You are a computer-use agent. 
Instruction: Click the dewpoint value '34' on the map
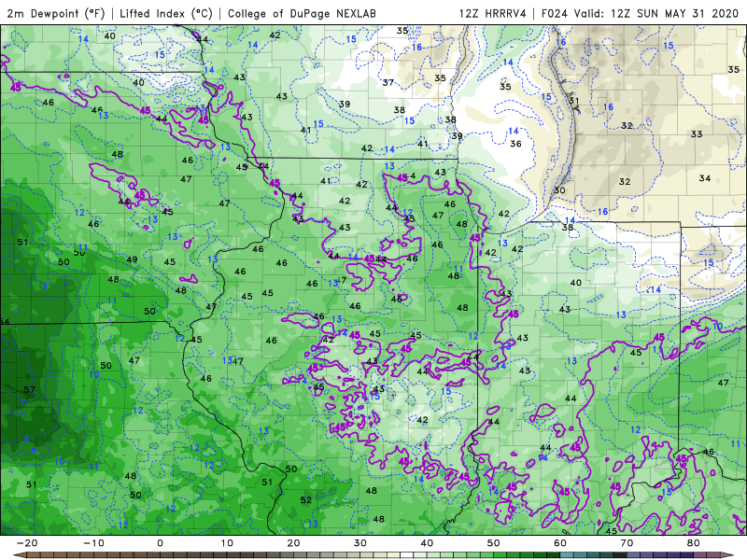click(705, 178)
